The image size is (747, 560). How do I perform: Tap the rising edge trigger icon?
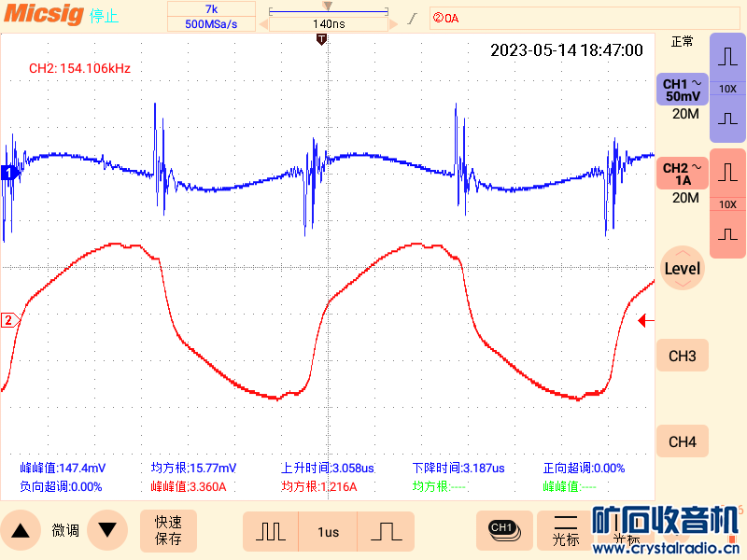[x=413, y=18]
